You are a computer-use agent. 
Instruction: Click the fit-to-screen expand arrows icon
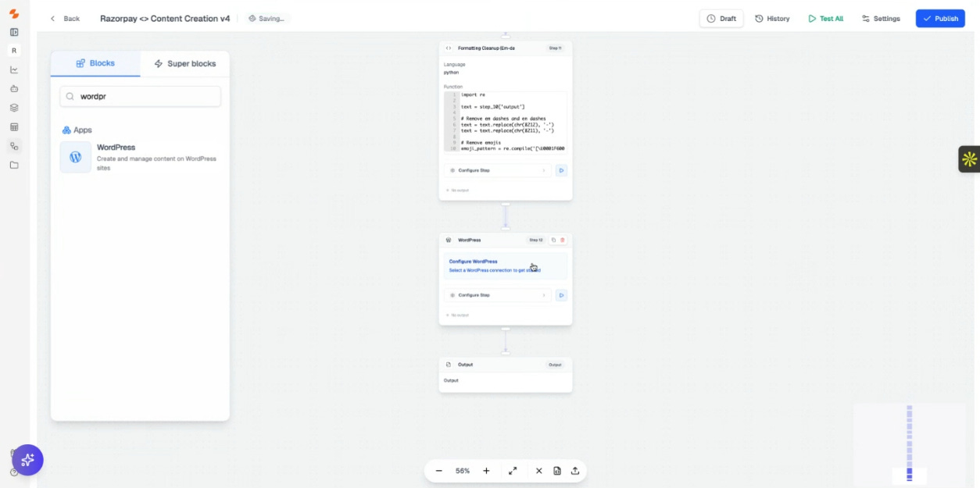click(x=513, y=471)
